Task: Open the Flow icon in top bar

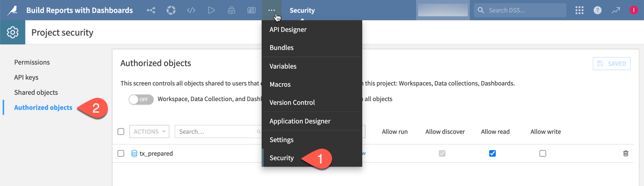Action: pos(151,10)
